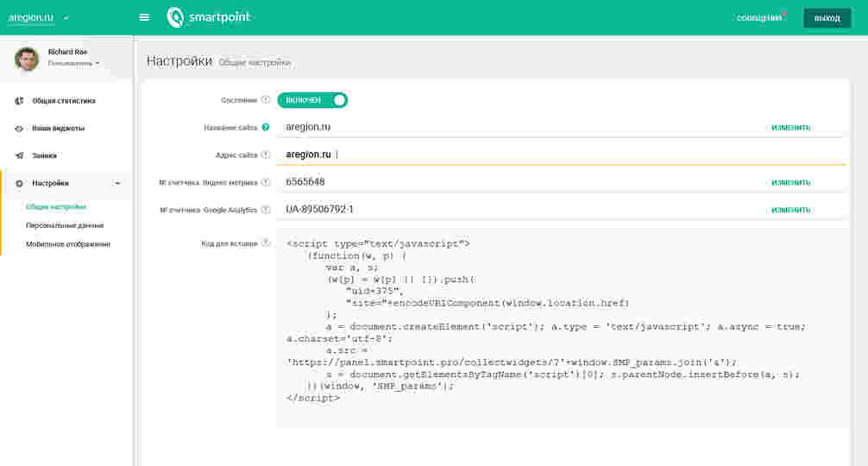
Task: Select Персональные данные submenu item
Action: pyautogui.click(x=65, y=225)
